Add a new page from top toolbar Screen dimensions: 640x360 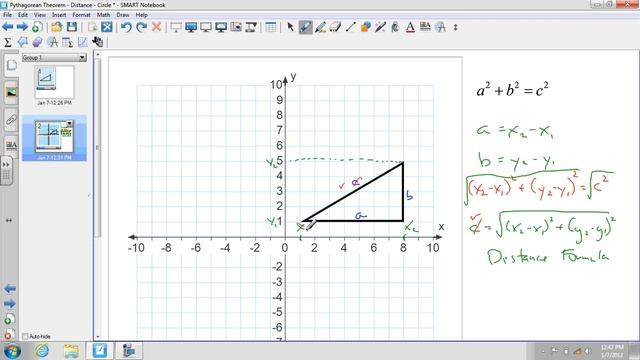click(37, 27)
